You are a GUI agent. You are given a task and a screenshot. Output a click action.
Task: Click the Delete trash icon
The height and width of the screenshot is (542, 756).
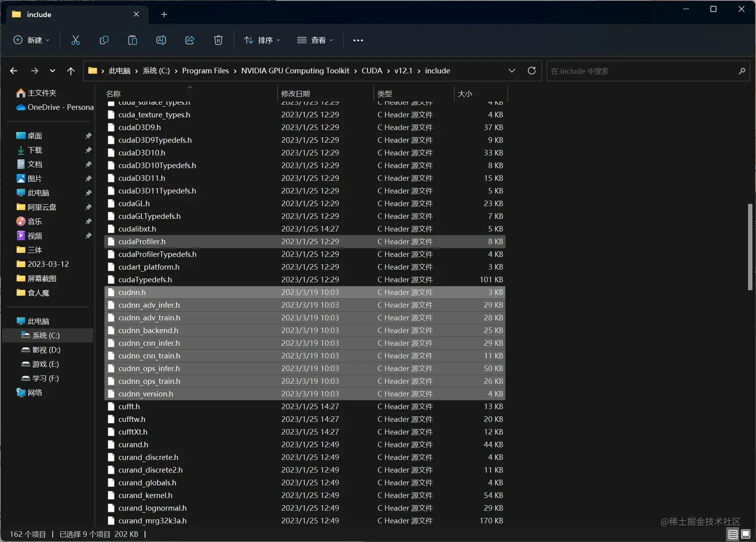[218, 40]
